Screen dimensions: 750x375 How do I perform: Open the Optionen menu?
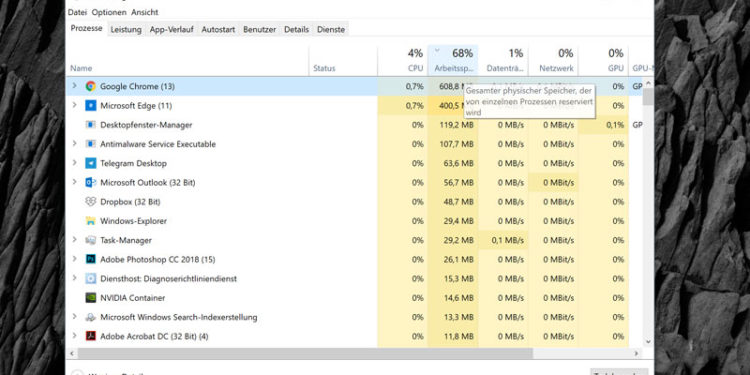point(109,12)
